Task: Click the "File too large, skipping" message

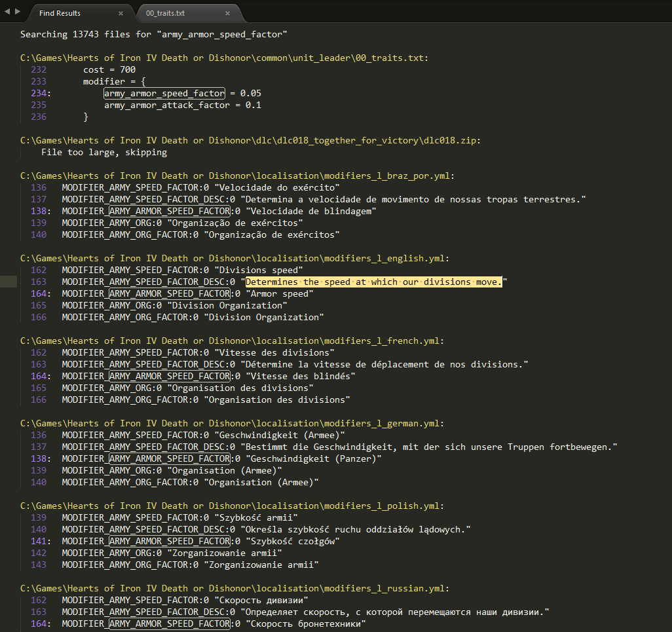Action: 104,152
